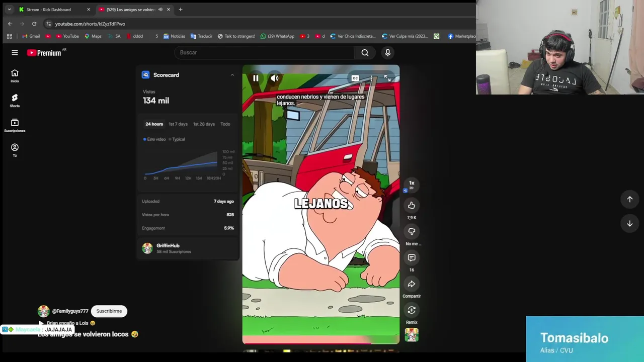Click the magnifier search button
Screen dimensions: 644x362
pos(365,53)
